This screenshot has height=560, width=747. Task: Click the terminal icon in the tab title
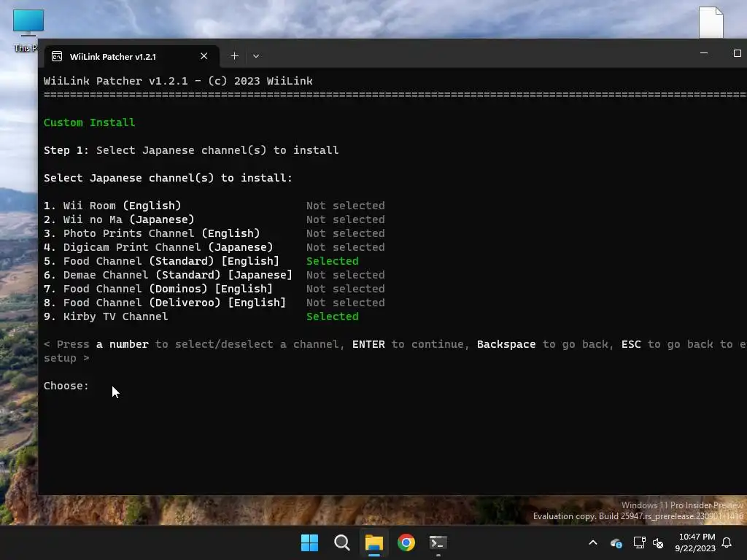[57, 57]
